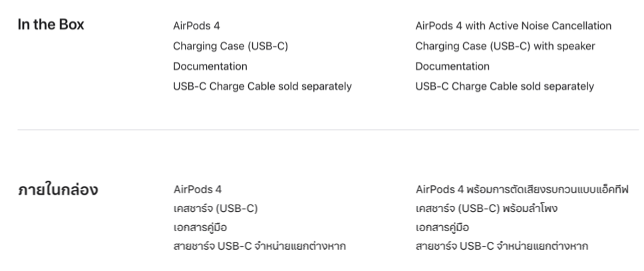
Task: Click the horizontal divider between the sections
Action: pos(322,130)
